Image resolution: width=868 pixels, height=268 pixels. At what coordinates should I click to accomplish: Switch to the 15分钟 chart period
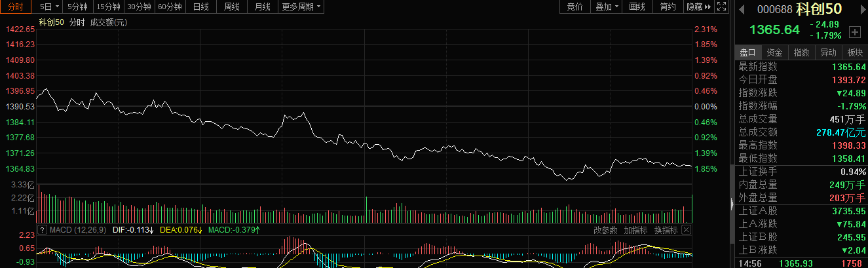108,7
